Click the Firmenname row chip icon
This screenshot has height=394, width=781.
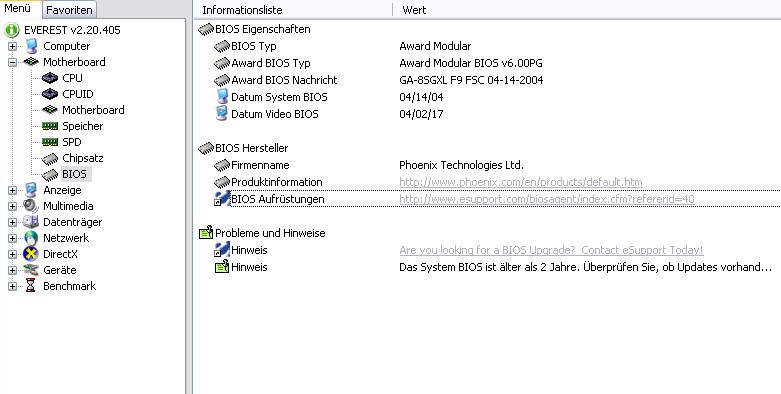(222, 165)
